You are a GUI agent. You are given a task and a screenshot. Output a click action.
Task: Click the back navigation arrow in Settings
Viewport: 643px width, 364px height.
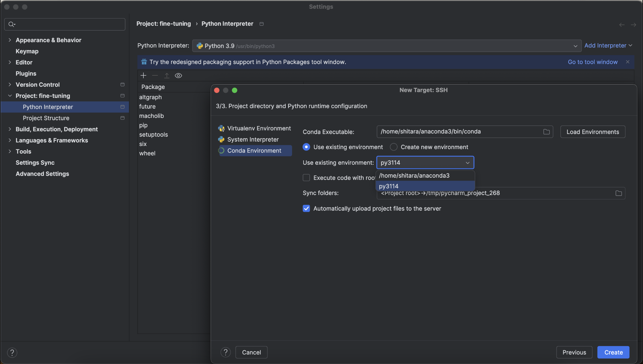(x=622, y=25)
